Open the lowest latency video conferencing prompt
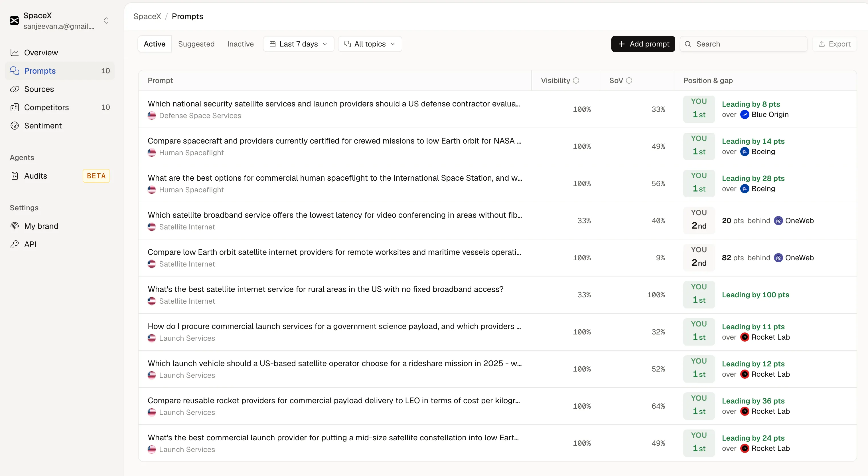The height and width of the screenshot is (476, 868). [x=335, y=215]
